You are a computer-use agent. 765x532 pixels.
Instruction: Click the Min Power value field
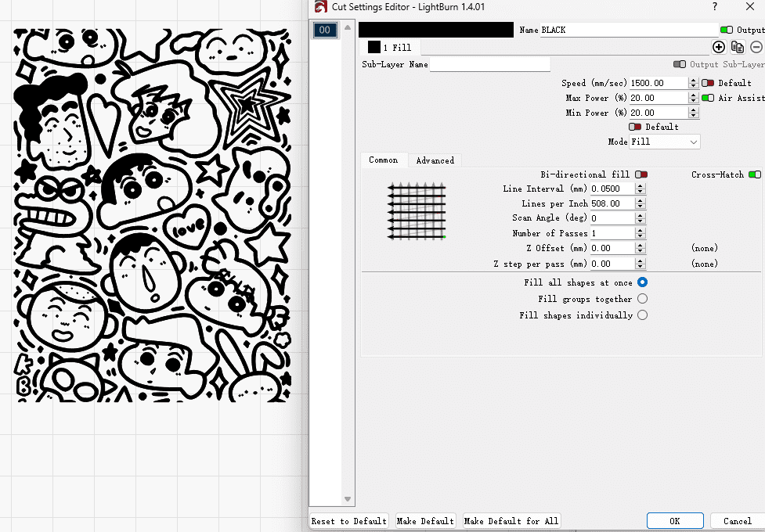(659, 113)
